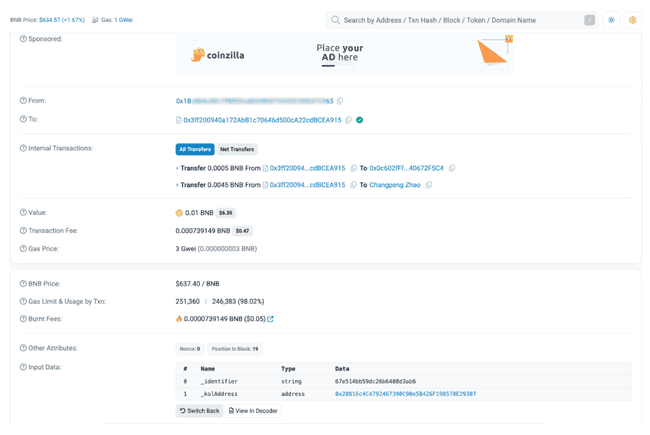Copy the 0x0c602fFf recipient address

452,168
